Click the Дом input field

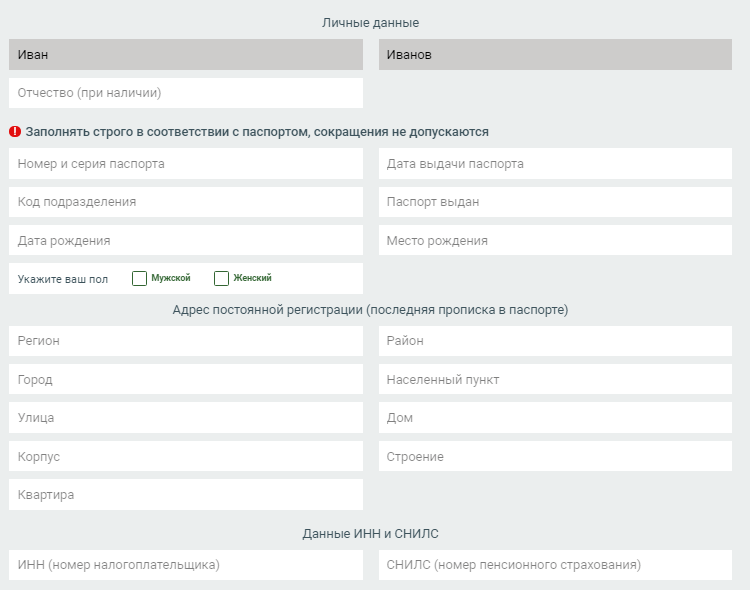coord(555,418)
